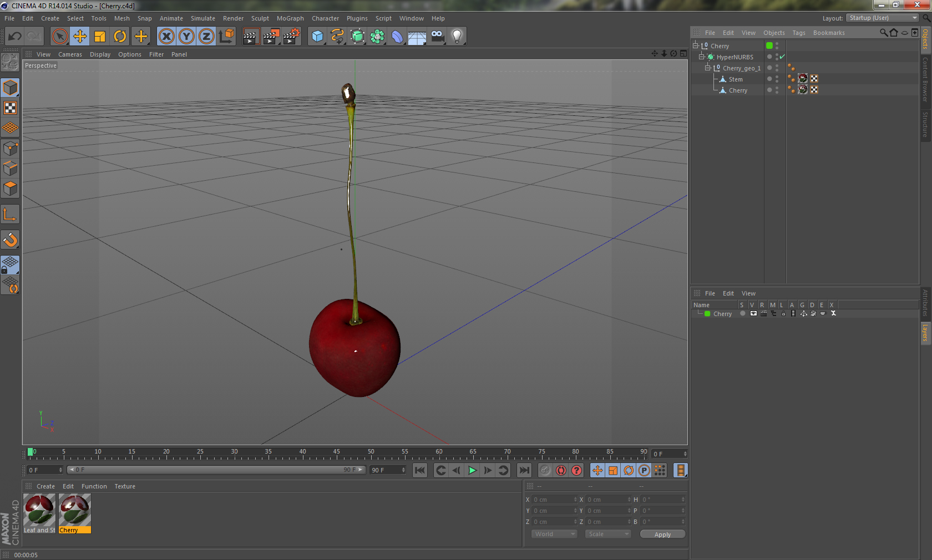Click the Cherry layer green swatch
The image size is (932, 560).
pos(707,314)
